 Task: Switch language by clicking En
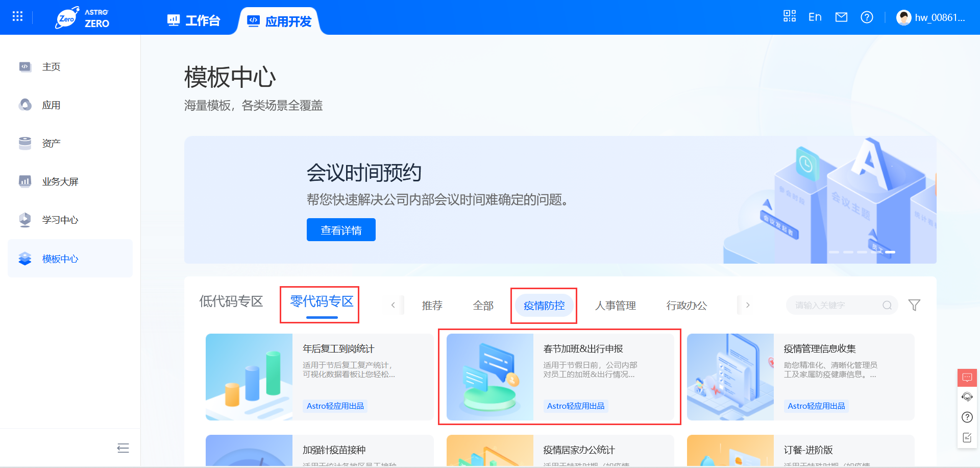815,17
